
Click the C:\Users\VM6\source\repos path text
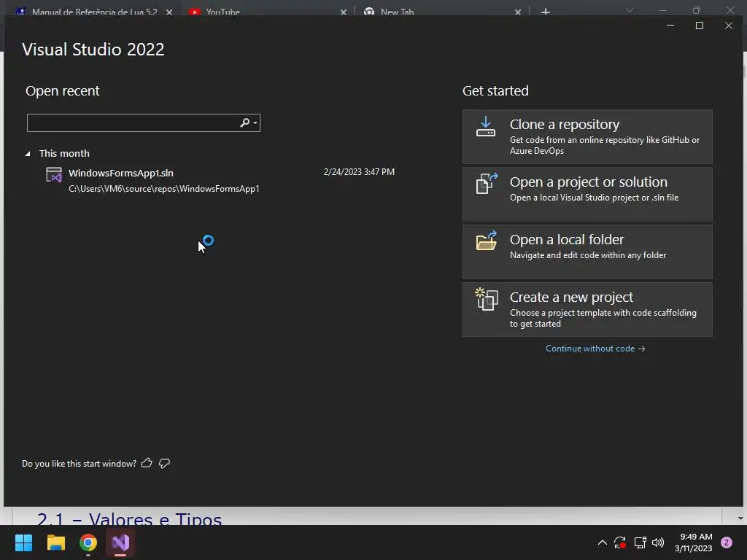click(x=164, y=189)
